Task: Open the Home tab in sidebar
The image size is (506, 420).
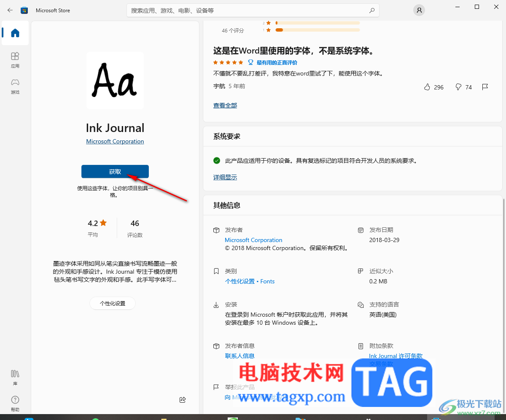Action: point(15,33)
